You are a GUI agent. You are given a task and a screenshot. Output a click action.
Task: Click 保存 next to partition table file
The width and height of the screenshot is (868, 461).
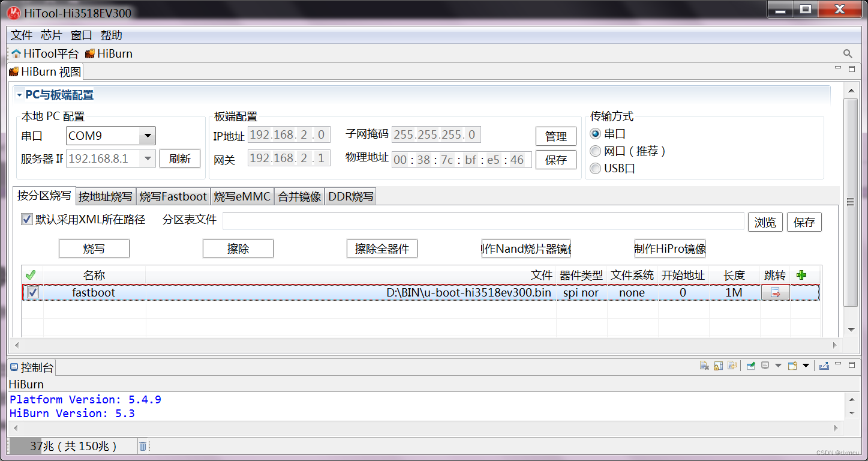click(x=804, y=222)
